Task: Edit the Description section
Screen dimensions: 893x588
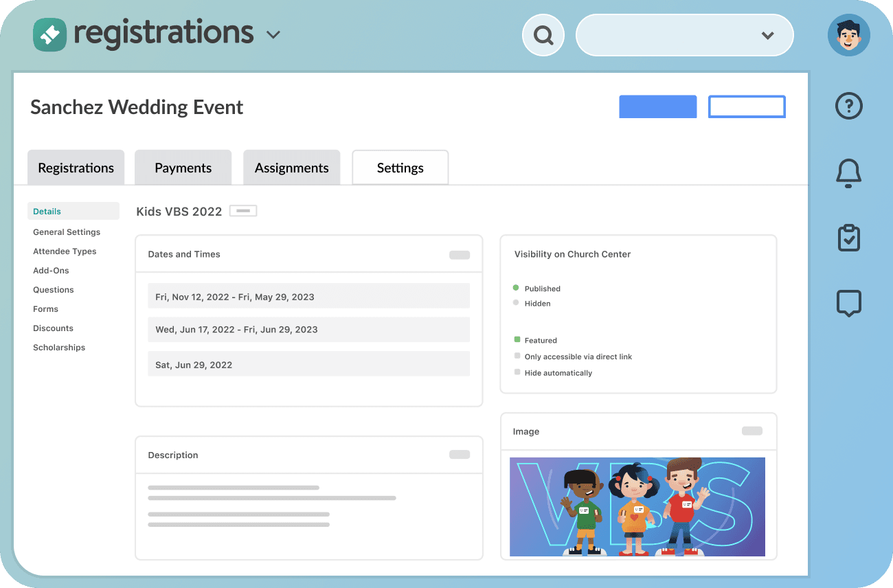Action: pos(459,454)
